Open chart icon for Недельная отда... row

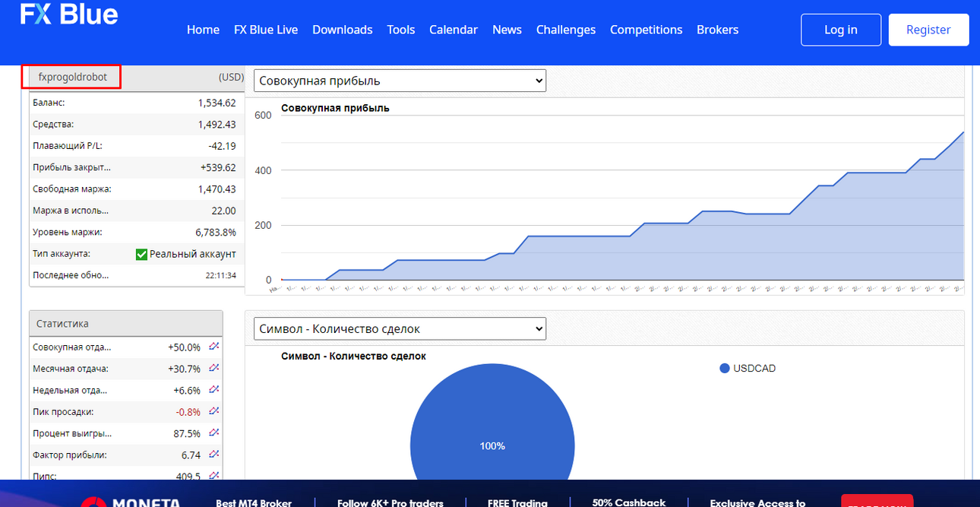click(214, 390)
